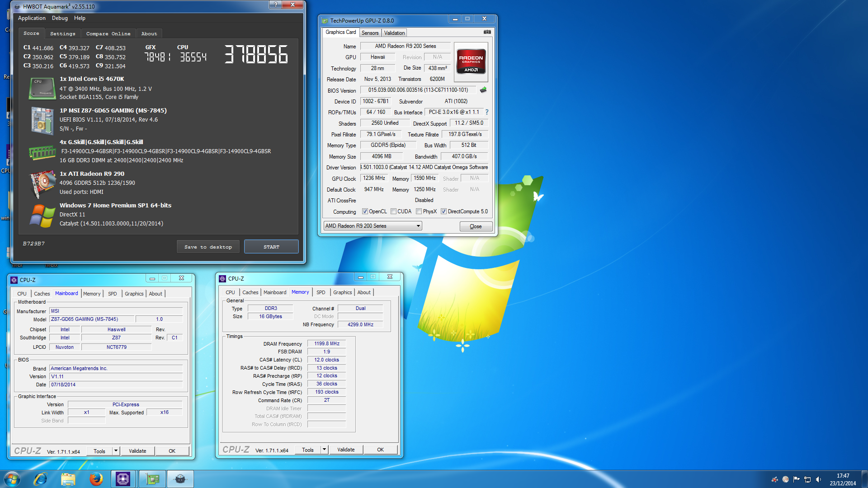Click the Show Desktop bar at taskbar end
This screenshot has width=868, height=488.
[x=864, y=479]
